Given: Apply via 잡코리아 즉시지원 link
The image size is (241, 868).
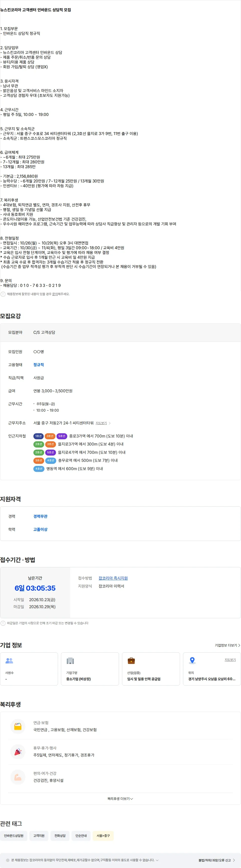Looking at the screenshot, I should 113,578.
